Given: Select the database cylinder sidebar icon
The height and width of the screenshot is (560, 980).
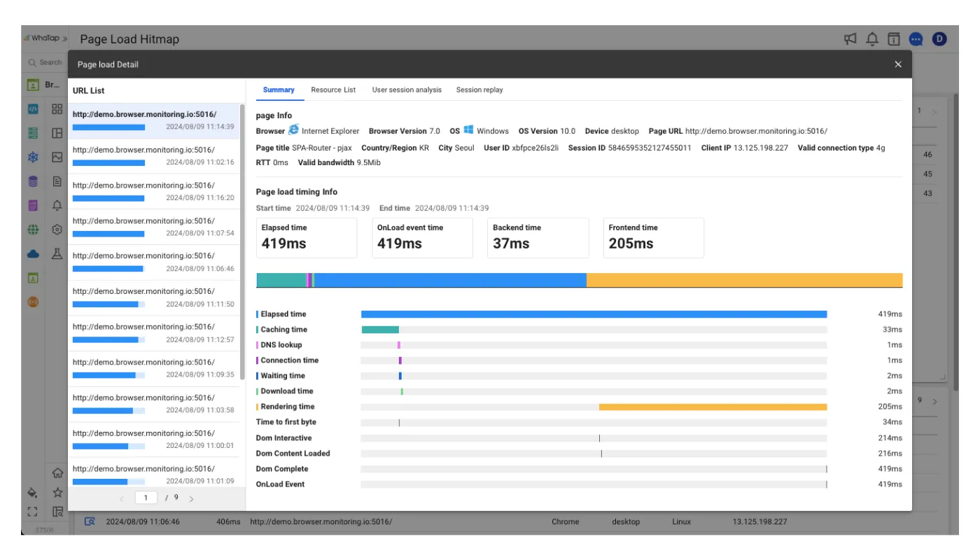Looking at the screenshot, I should 33,181.
